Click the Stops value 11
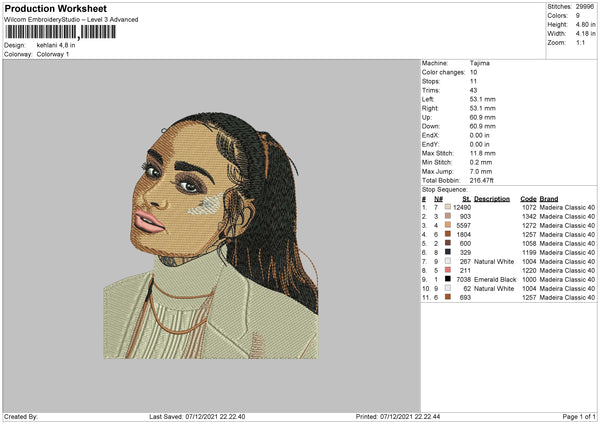 pos(473,81)
